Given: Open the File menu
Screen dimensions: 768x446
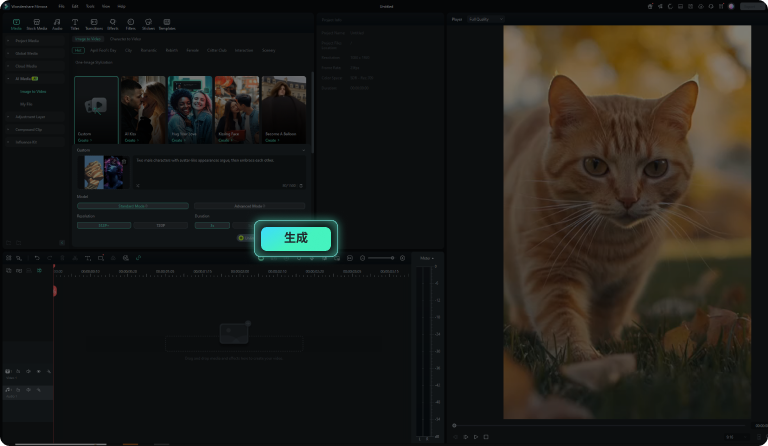Looking at the screenshot, I should (x=61, y=6).
